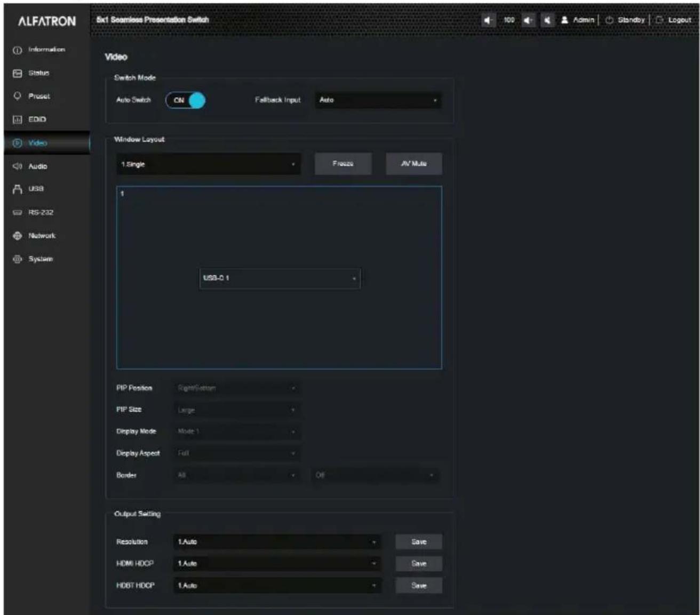Image resolution: width=700 pixels, height=615 pixels.
Task: Open the Preset menu label
Action: (39, 97)
